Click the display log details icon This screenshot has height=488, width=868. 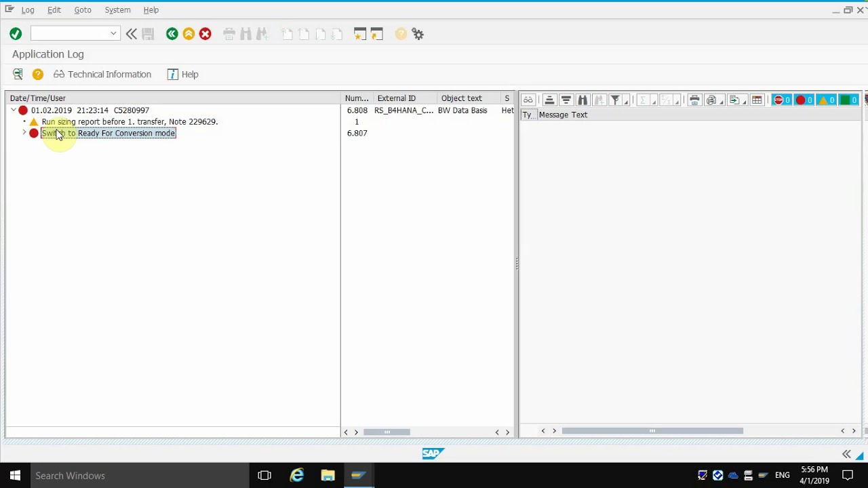click(x=18, y=75)
